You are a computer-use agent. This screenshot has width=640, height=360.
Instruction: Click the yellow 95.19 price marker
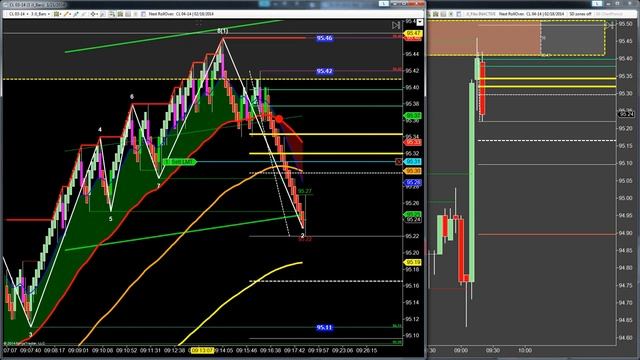413,262
